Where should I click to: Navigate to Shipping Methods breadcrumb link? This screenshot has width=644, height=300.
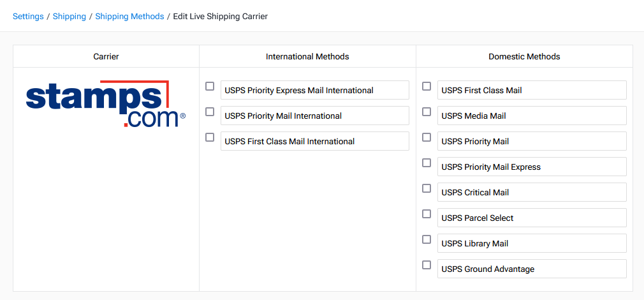point(129,17)
